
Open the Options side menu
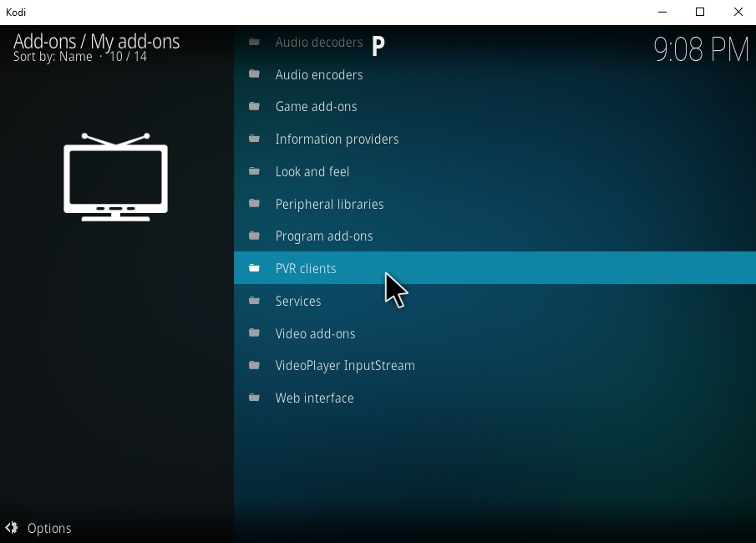click(48, 528)
